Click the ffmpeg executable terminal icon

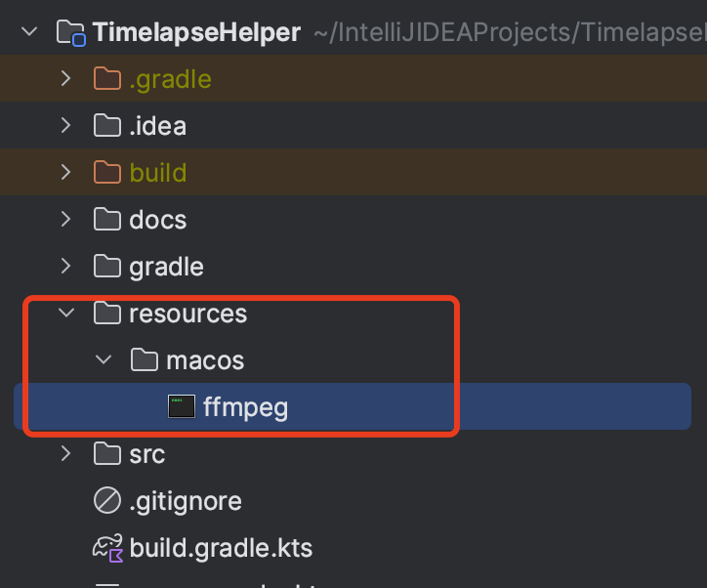pyautogui.click(x=182, y=406)
